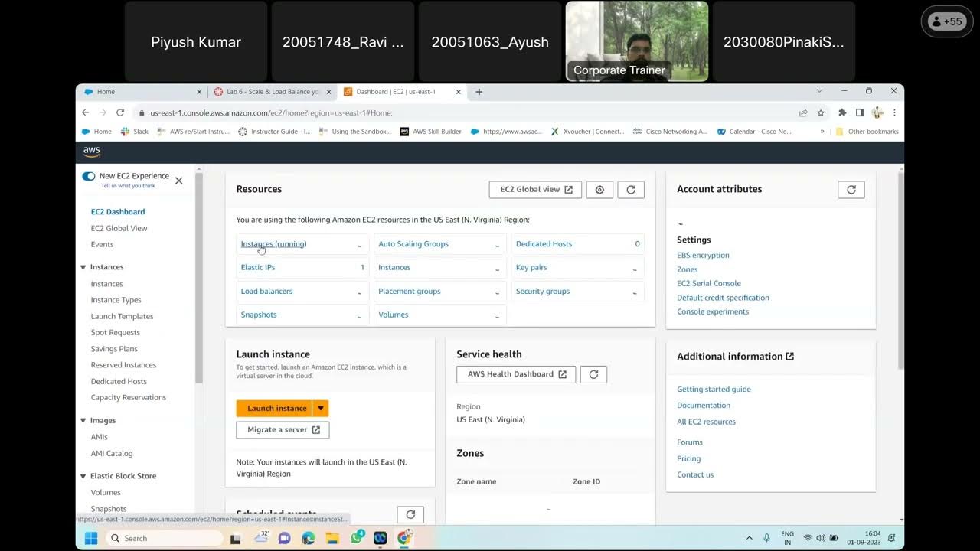
Task: Open Load balancers resource link
Action: click(266, 292)
